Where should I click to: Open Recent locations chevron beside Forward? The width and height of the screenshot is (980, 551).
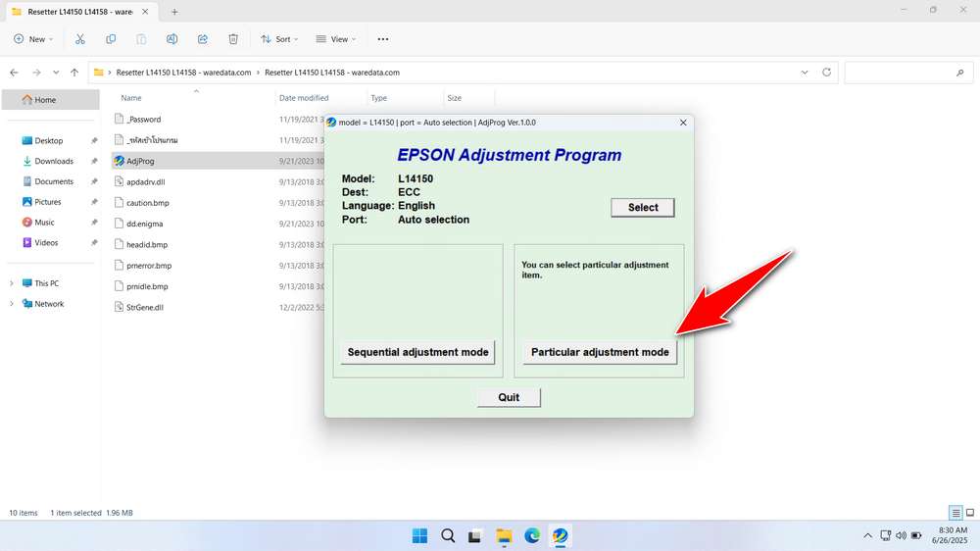click(x=56, y=73)
